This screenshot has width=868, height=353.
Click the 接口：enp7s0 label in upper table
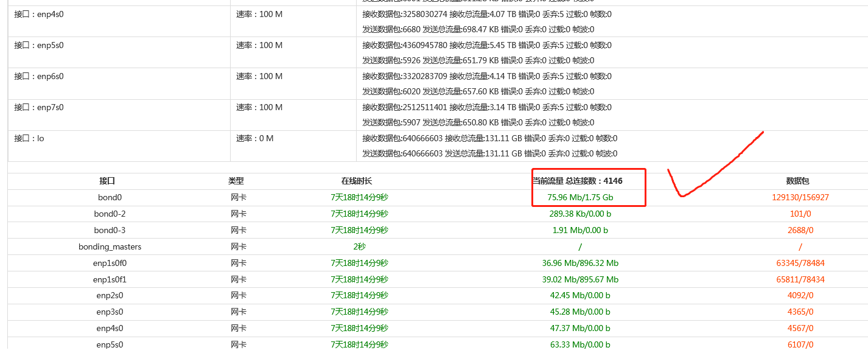click(39, 107)
